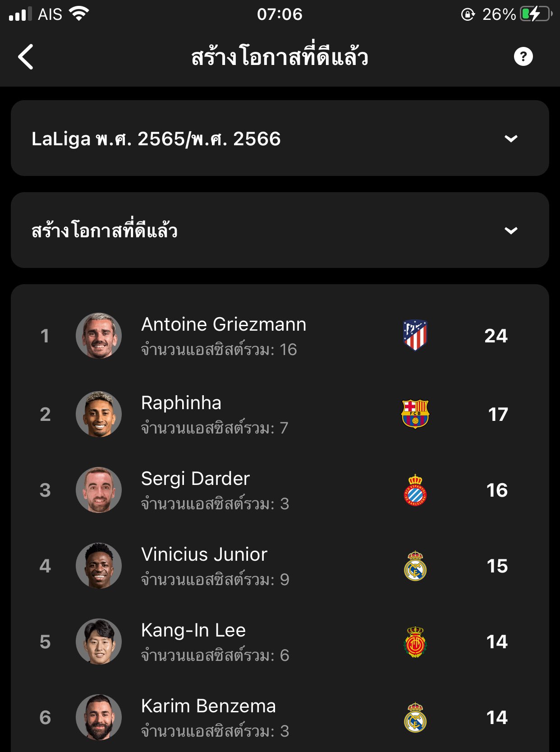Select Vinicius Junior's name
The width and height of the screenshot is (560, 752).
coord(204,554)
